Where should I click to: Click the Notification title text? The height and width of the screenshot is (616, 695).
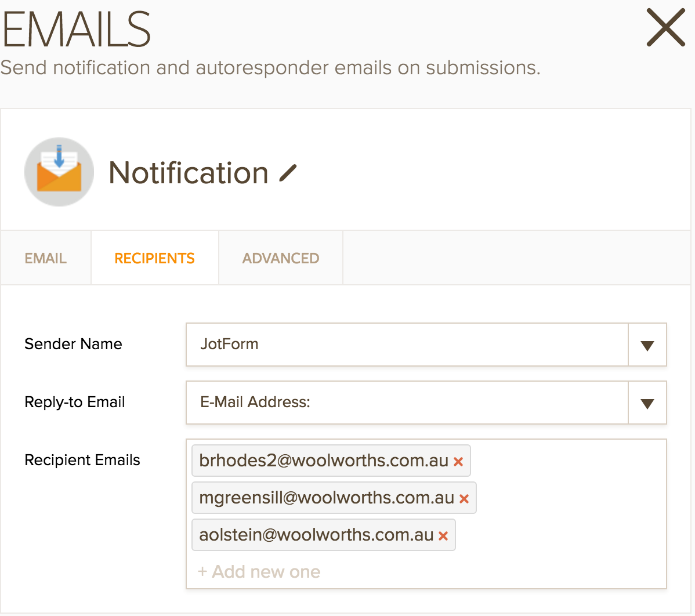pyautogui.click(x=189, y=173)
